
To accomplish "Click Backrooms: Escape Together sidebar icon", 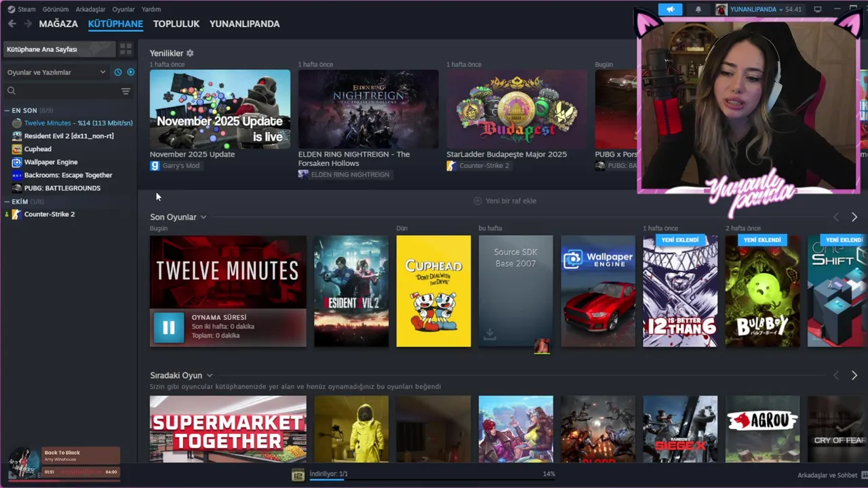I will coord(17,175).
